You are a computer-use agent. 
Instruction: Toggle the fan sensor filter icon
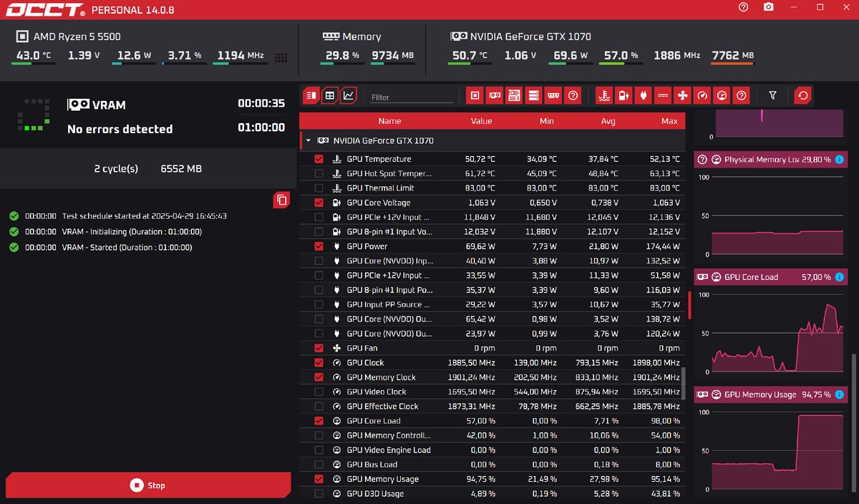[682, 95]
